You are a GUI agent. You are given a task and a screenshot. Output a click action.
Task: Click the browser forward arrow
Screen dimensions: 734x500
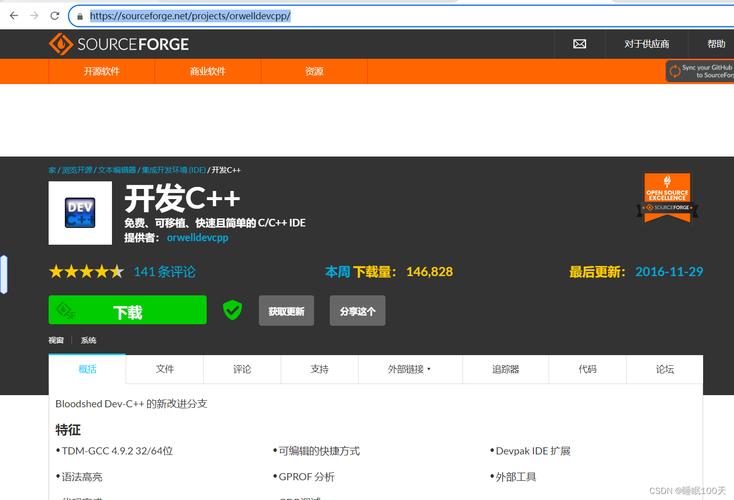click(34, 16)
